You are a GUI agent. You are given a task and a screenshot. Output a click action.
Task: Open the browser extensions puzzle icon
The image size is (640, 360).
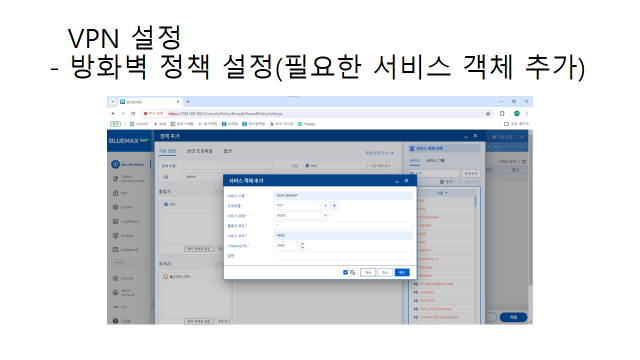pyautogui.click(x=502, y=113)
